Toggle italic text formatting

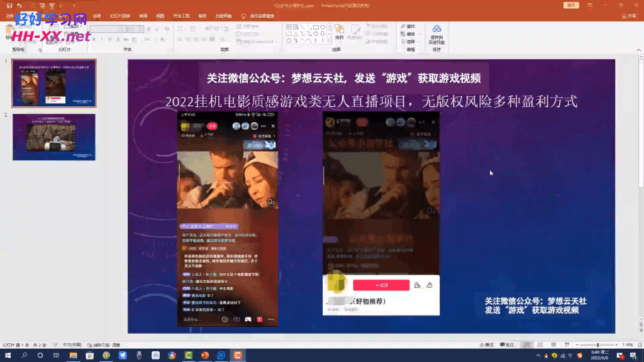102,40
